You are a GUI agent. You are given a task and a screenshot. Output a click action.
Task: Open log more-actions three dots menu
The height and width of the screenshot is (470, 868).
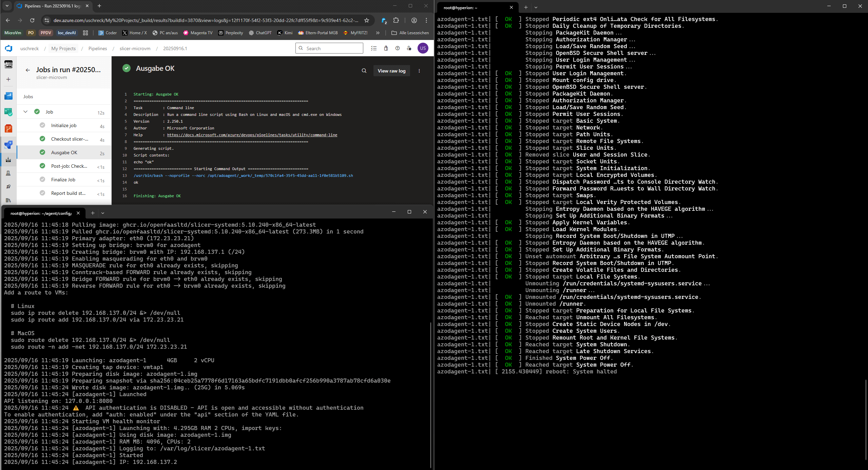tap(419, 71)
